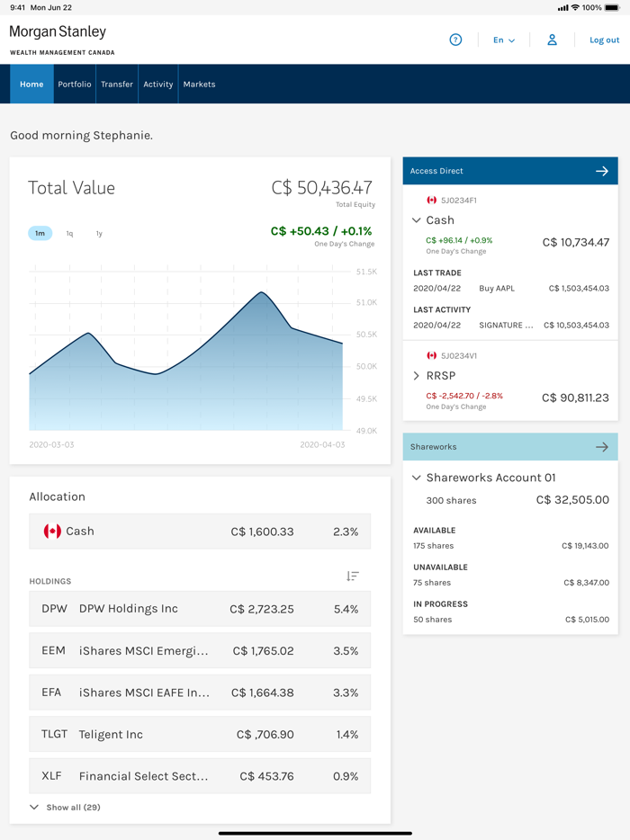The height and width of the screenshot is (840, 630).
Task: Open XLF Financial Select Sector row
Action: [200, 776]
